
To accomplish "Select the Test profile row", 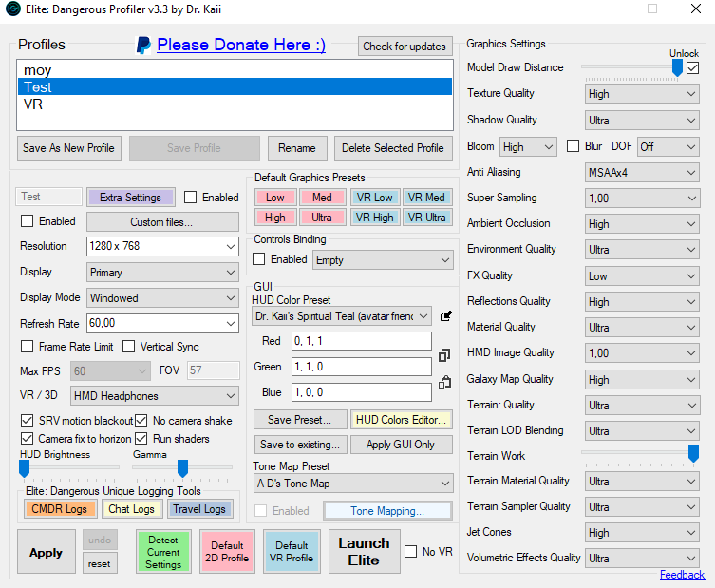I will tap(235, 86).
